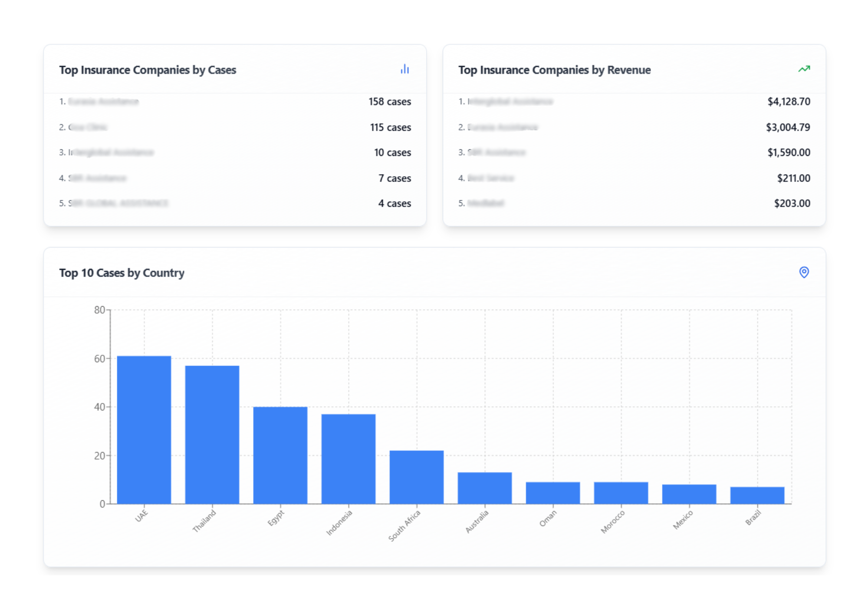Image resolution: width=868 pixels, height=614 pixels.
Task: Click the Indonesia axis label below the chart
Action: click(x=340, y=523)
